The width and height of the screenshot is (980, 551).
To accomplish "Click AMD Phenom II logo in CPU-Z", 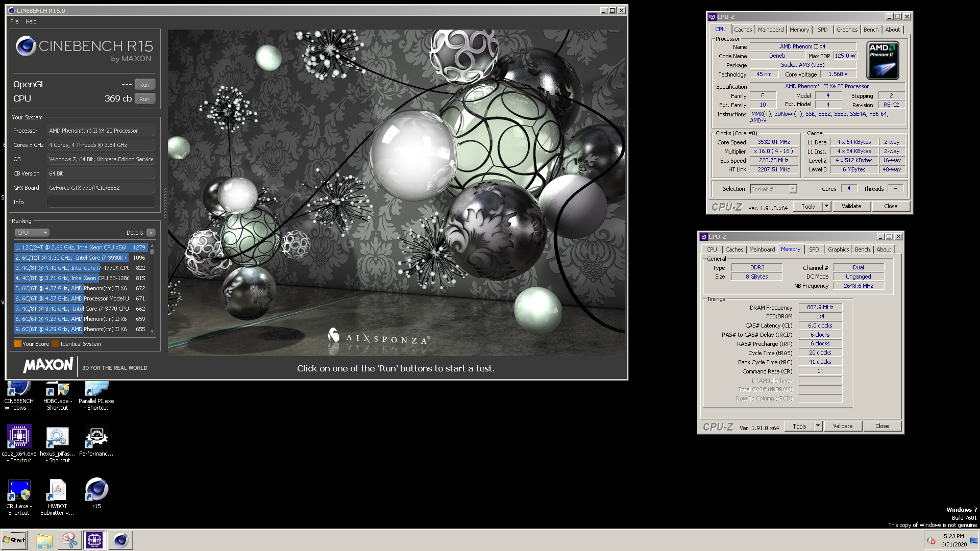I will [x=883, y=61].
